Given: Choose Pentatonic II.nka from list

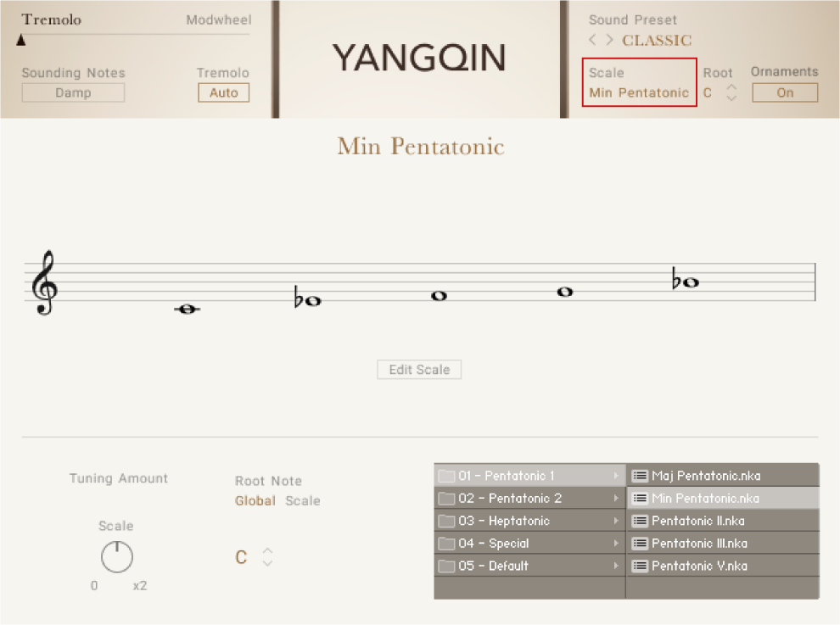Looking at the screenshot, I should pos(696,521).
